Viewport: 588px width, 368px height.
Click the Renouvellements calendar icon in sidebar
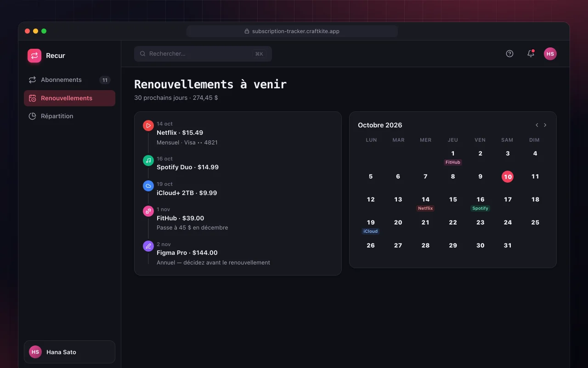pyautogui.click(x=32, y=98)
